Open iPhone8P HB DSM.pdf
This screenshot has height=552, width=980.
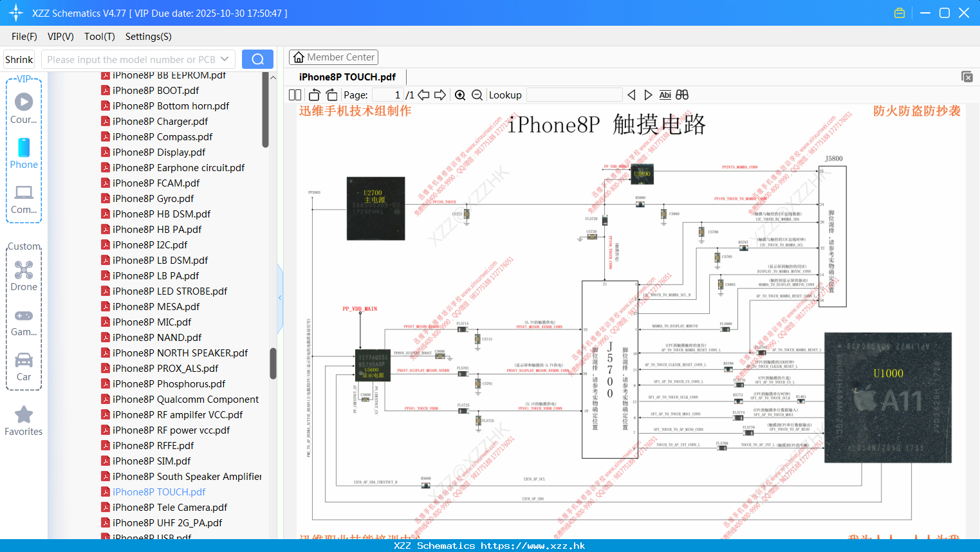coord(162,214)
